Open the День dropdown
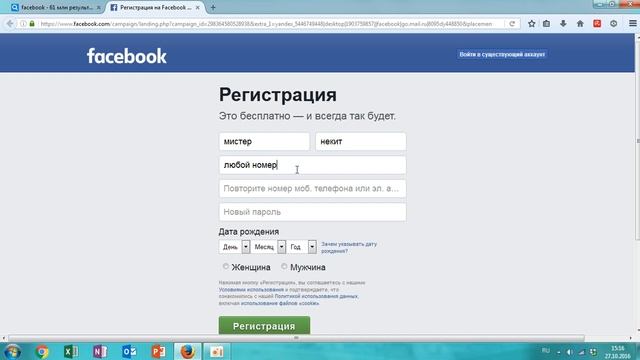Image resolution: width=640 pixels, height=360 pixels. coord(234,247)
